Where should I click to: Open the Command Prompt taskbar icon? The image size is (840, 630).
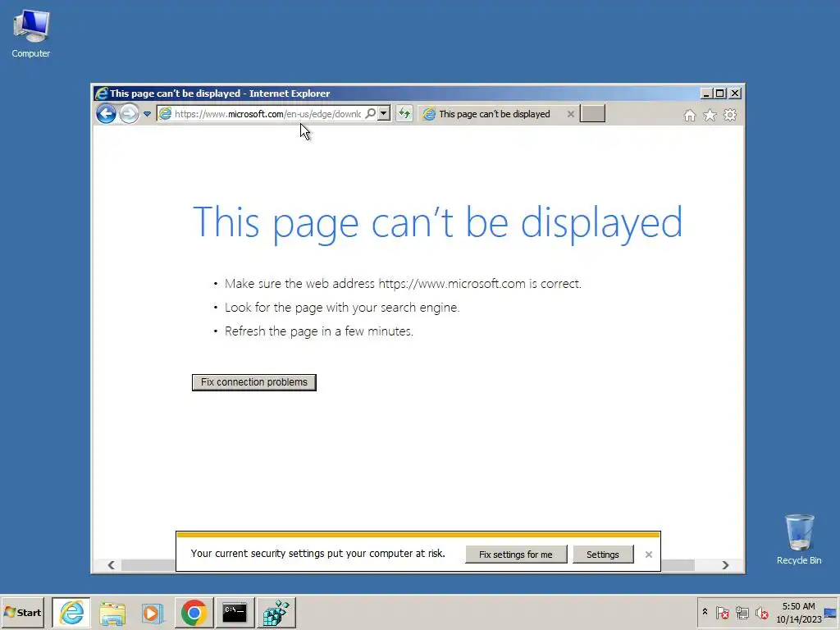coord(235,612)
